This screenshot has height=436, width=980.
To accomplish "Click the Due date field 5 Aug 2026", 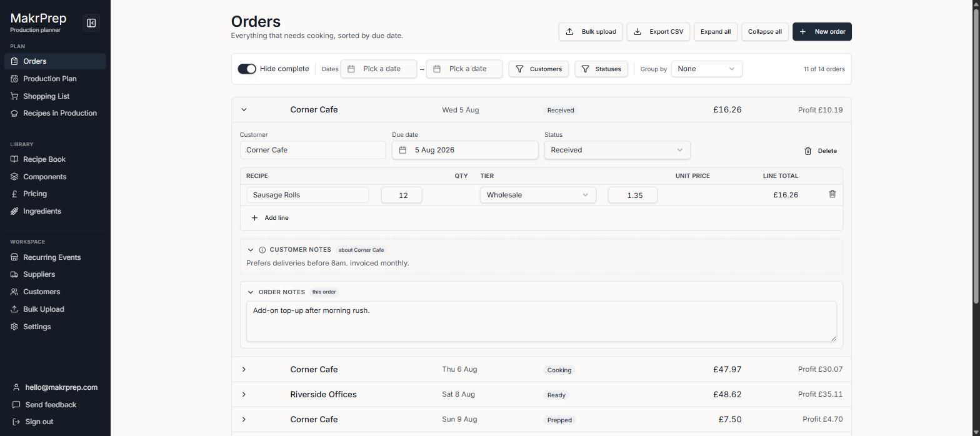I will click(x=465, y=150).
